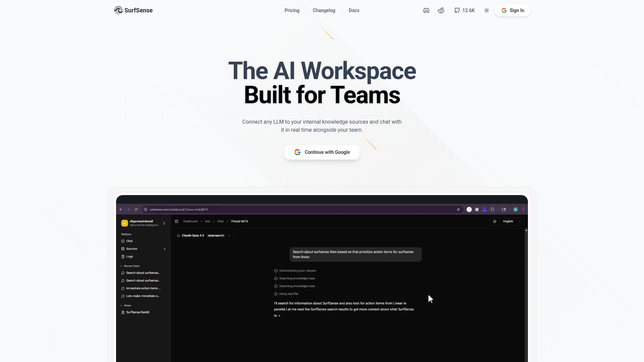644x362 pixels.
Task: Click the assistant reply about searching SurfSense
Action: (344, 309)
